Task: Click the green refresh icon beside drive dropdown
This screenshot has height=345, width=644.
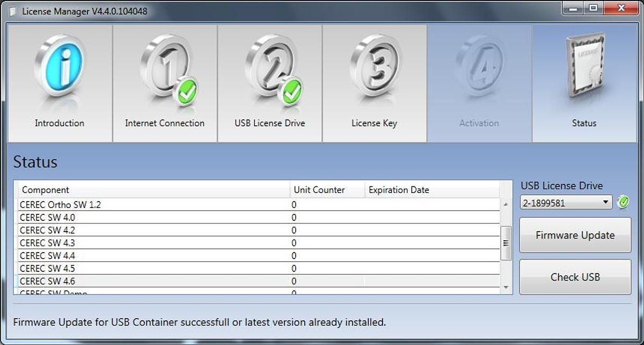Action: click(x=623, y=203)
